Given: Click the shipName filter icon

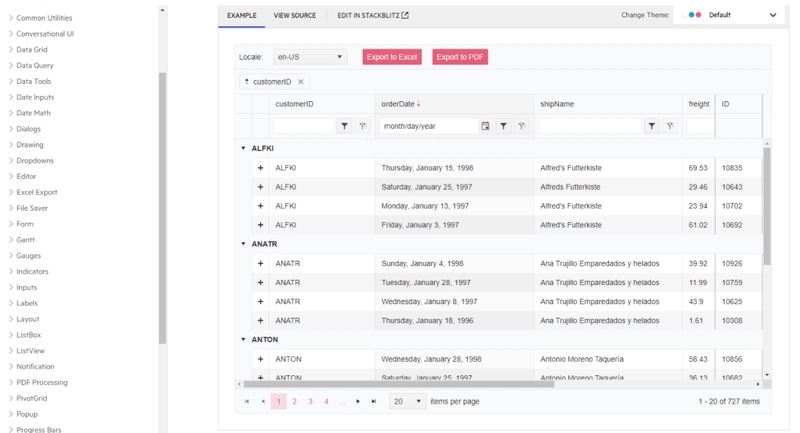Looking at the screenshot, I should 652,126.
